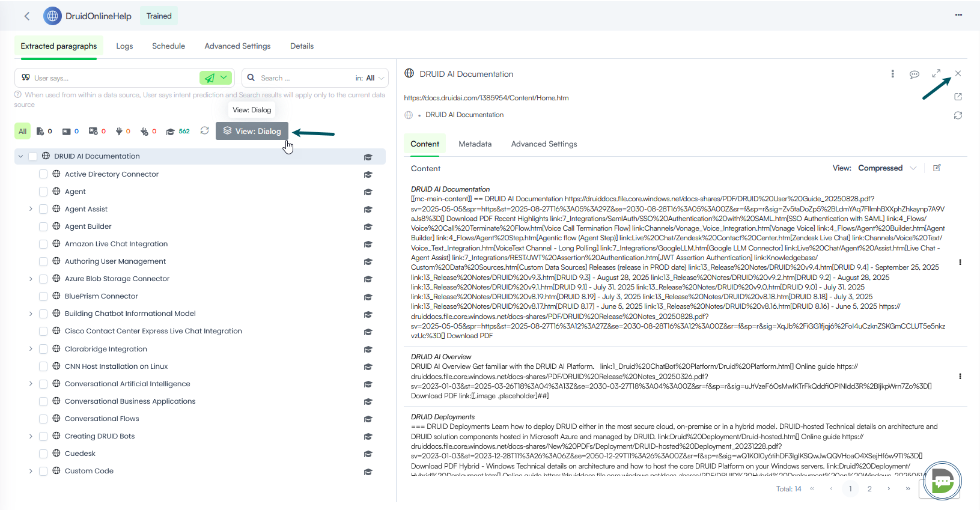Click the refresh icon below external link
980x510 pixels.
tap(958, 115)
